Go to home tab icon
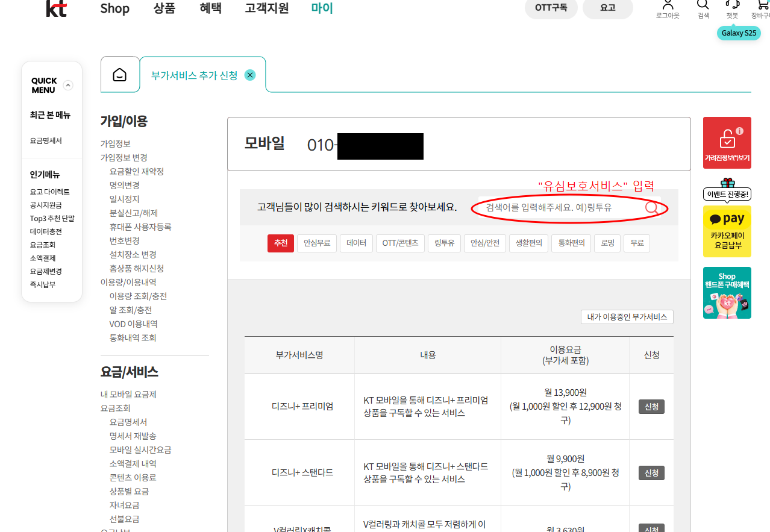This screenshot has width=770, height=532. pos(120,75)
